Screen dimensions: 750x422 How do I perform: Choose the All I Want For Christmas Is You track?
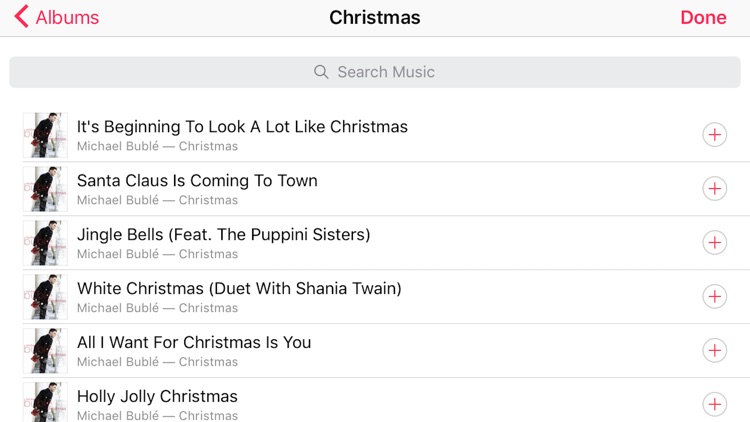(386, 351)
